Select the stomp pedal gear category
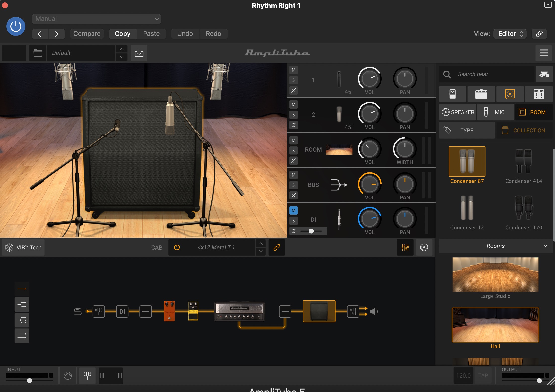This screenshot has height=392, width=555. tap(453, 94)
